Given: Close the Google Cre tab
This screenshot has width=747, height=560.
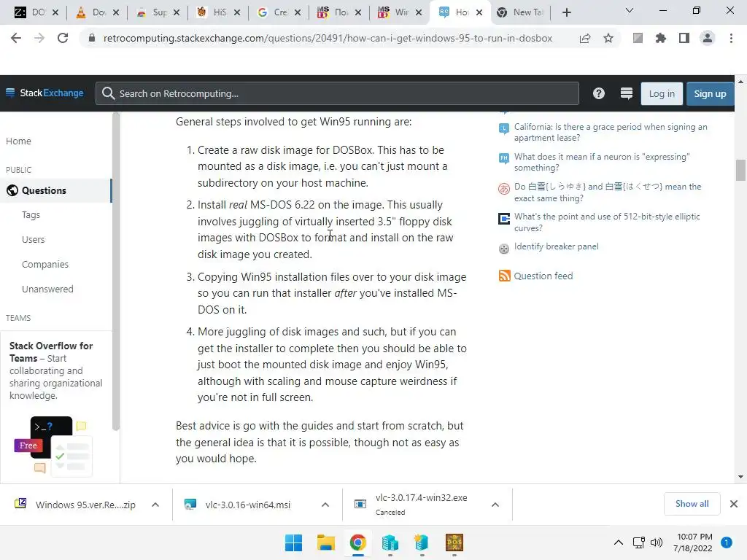Looking at the screenshot, I should 298,12.
